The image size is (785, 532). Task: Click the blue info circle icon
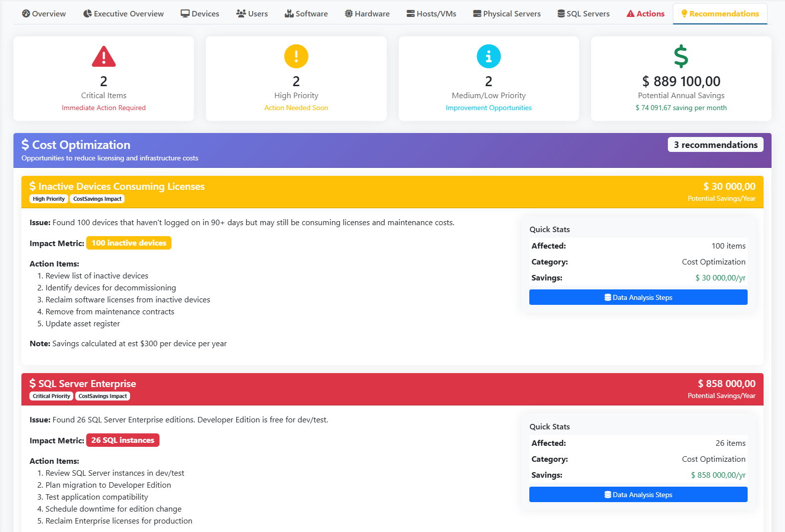point(489,56)
